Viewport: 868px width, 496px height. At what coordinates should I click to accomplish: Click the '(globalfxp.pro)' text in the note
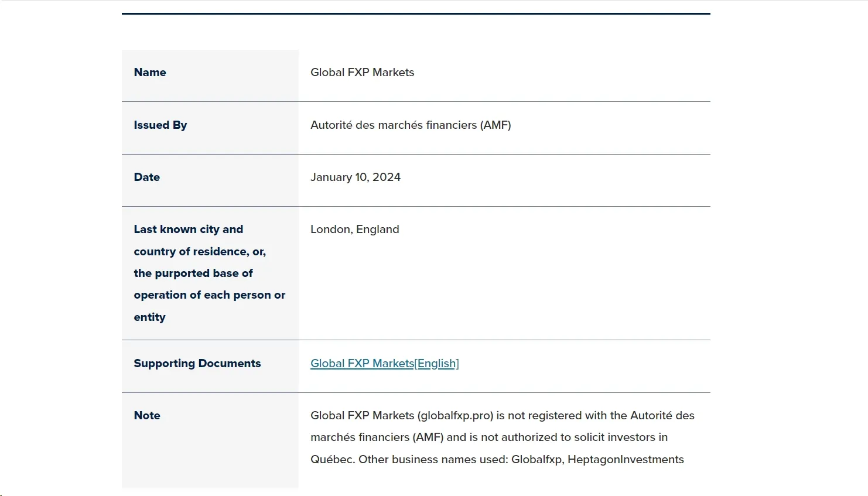click(455, 416)
